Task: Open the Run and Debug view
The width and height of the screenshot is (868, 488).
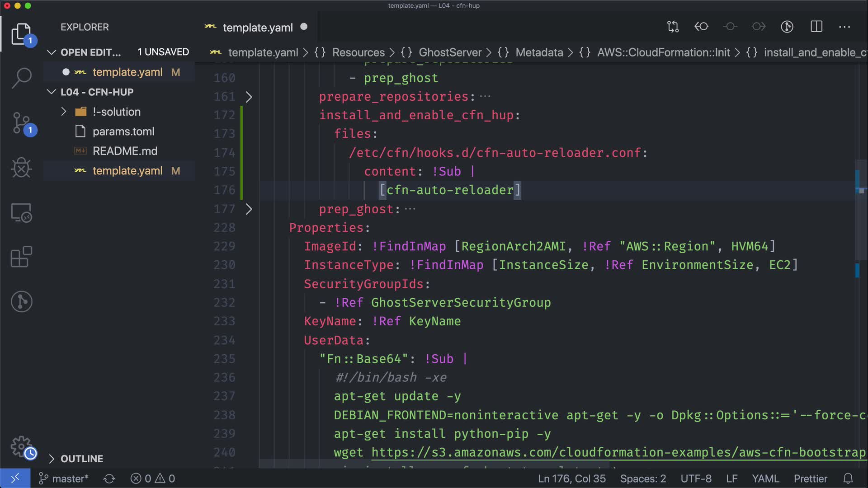Action: 21,168
